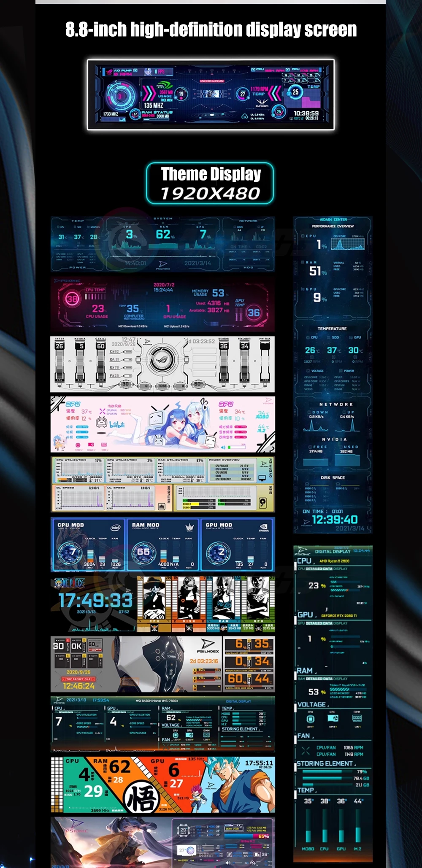Open the AIDA64 Center vertical theme
The width and height of the screenshot is (422, 868).
[333, 375]
